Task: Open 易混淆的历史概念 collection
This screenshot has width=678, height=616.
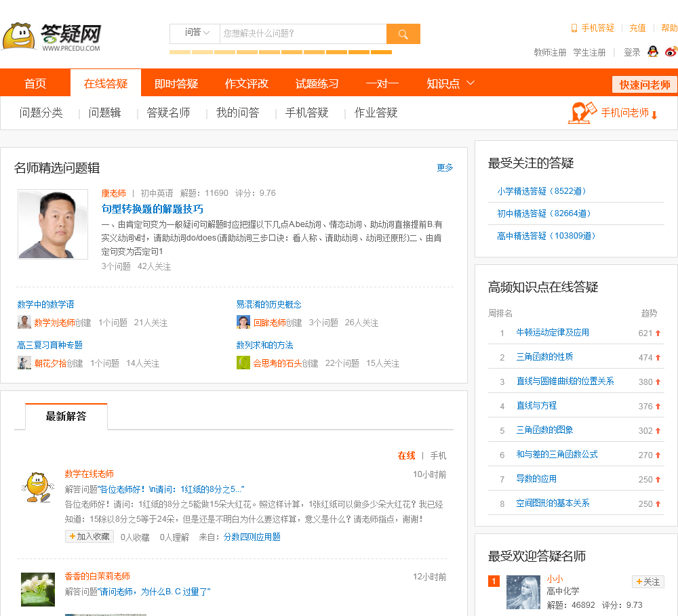Action: (268, 304)
